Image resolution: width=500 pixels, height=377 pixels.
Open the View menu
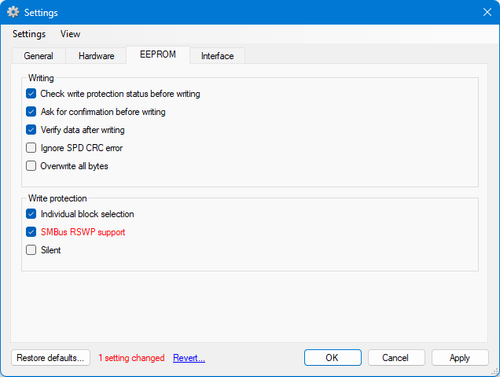pos(70,34)
